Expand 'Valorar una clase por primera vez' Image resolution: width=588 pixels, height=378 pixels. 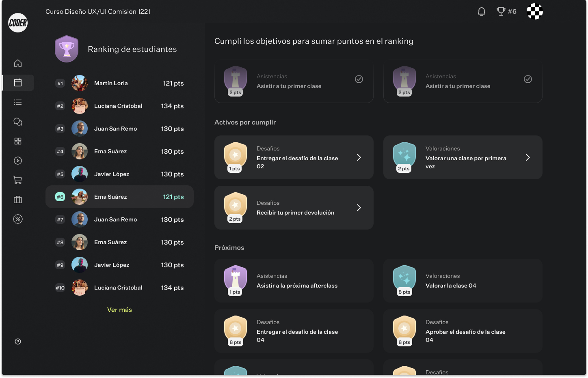pos(528,157)
